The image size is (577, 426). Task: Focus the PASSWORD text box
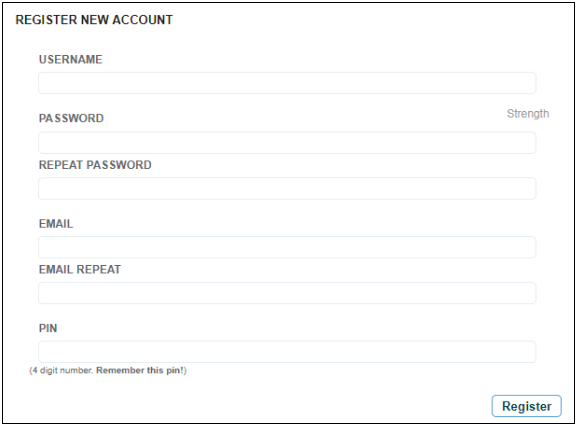point(287,143)
